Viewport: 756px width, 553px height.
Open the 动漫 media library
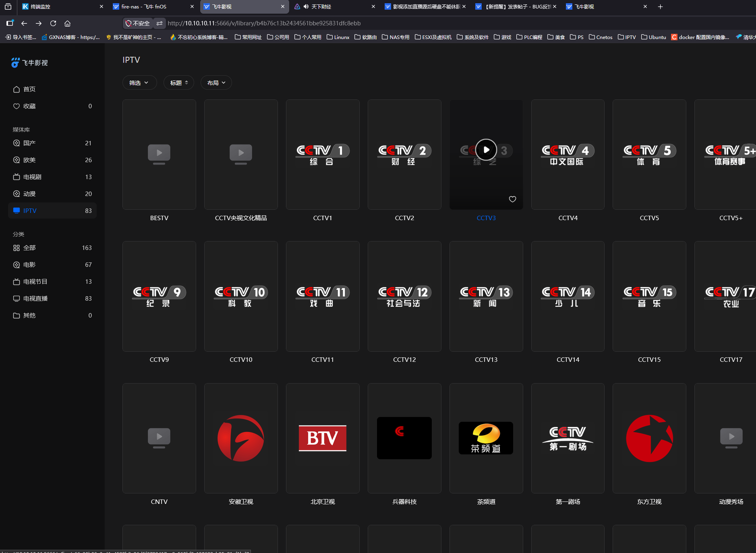coord(52,194)
